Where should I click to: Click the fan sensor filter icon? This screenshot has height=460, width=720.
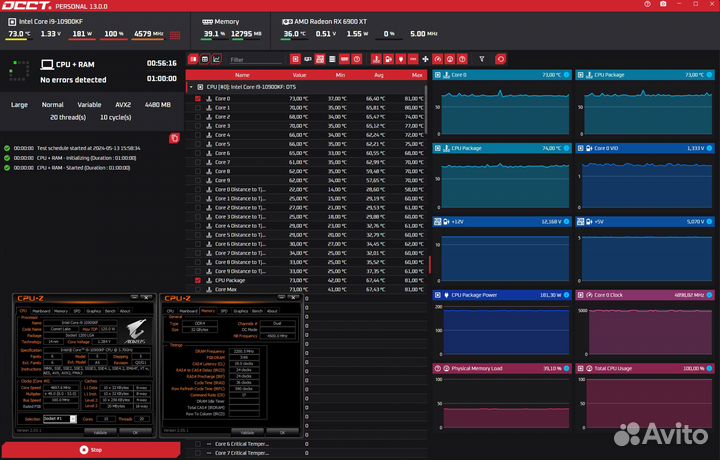point(425,59)
